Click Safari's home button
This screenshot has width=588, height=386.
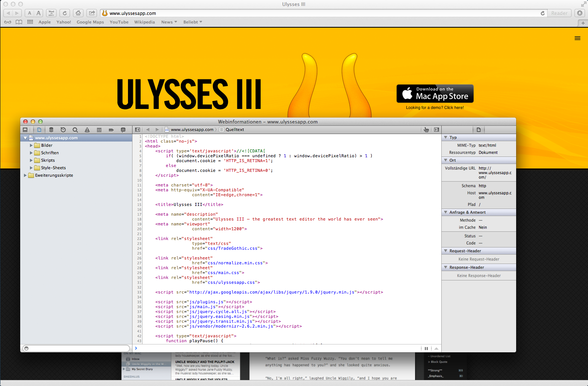tap(78, 13)
